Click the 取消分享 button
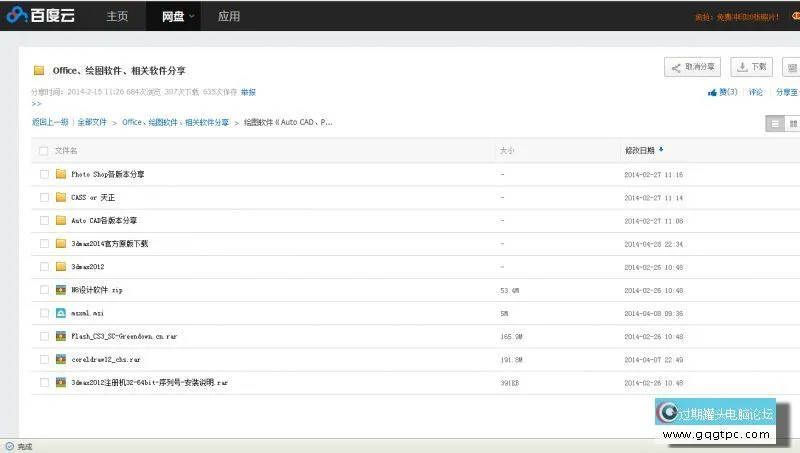The height and width of the screenshot is (453, 800). click(692, 67)
